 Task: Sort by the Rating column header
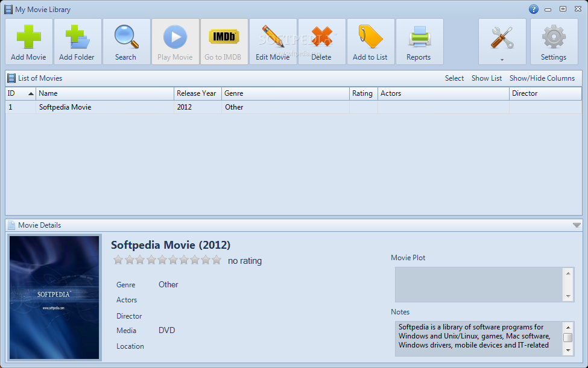(x=364, y=93)
